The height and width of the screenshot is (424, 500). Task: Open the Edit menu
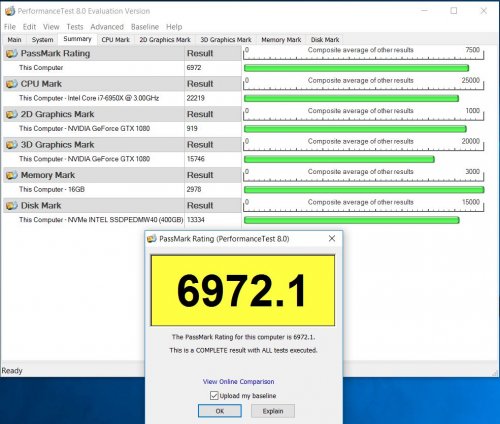[x=29, y=27]
